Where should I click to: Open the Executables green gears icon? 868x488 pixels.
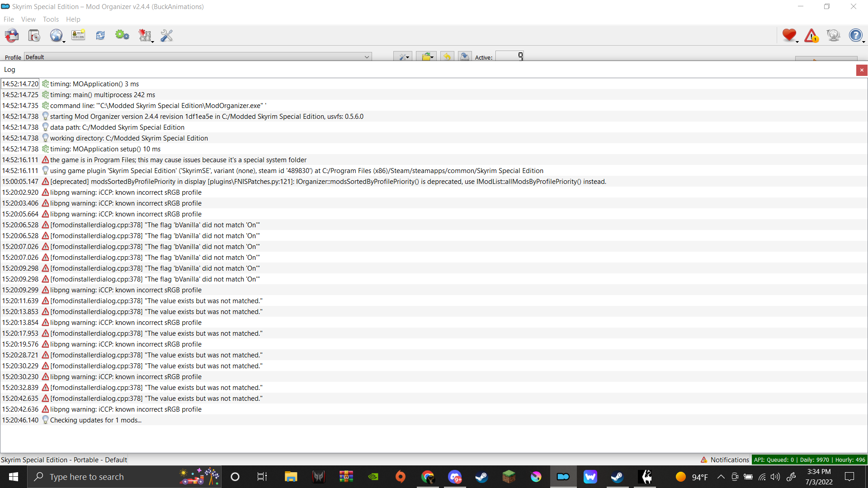pyautogui.click(x=122, y=35)
